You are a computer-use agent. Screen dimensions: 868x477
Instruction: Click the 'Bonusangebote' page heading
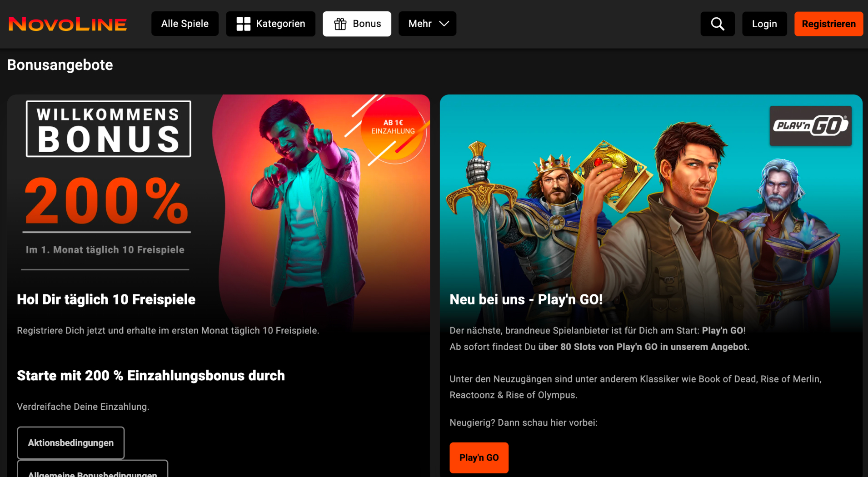coord(60,65)
